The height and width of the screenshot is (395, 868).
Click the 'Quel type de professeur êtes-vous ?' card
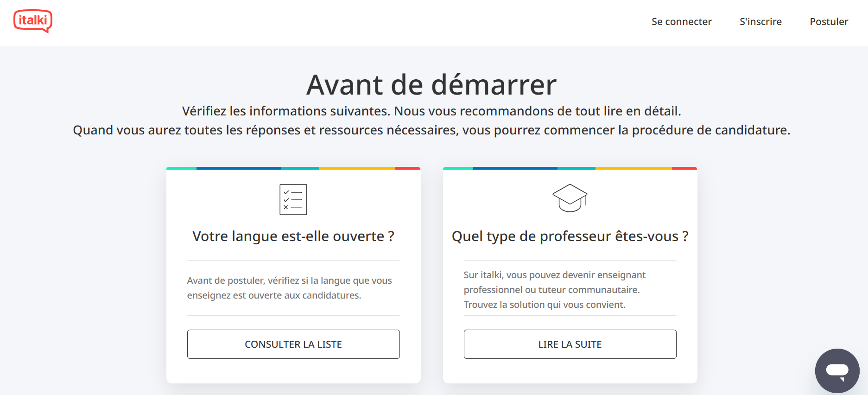pos(570,274)
